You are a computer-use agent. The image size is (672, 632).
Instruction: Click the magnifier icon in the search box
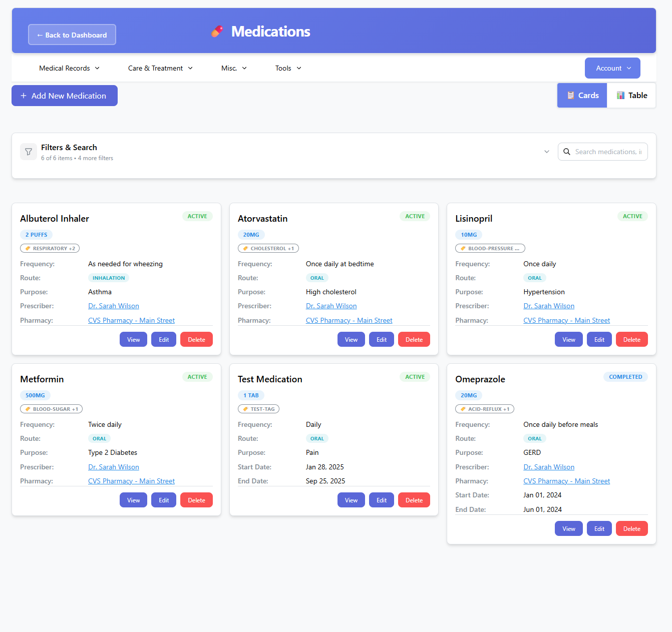pyautogui.click(x=567, y=152)
